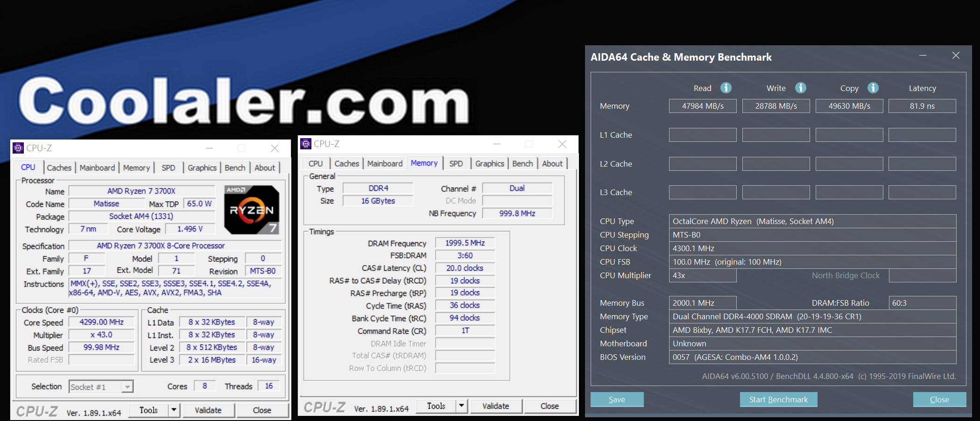Switch to Mainboard tab in left CPU-Z window
The image size is (980, 421).
click(x=97, y=168)
